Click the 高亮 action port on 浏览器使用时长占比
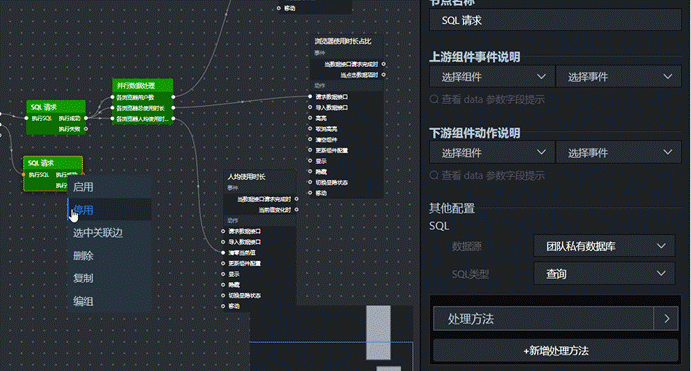691x371 pixels. point(310,118)
